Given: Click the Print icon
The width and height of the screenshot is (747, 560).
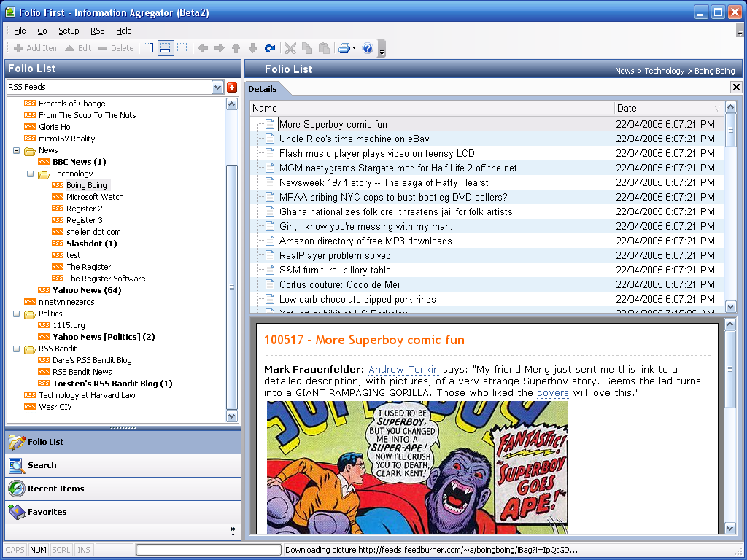Looking at the screenshot, I should 344,48.
